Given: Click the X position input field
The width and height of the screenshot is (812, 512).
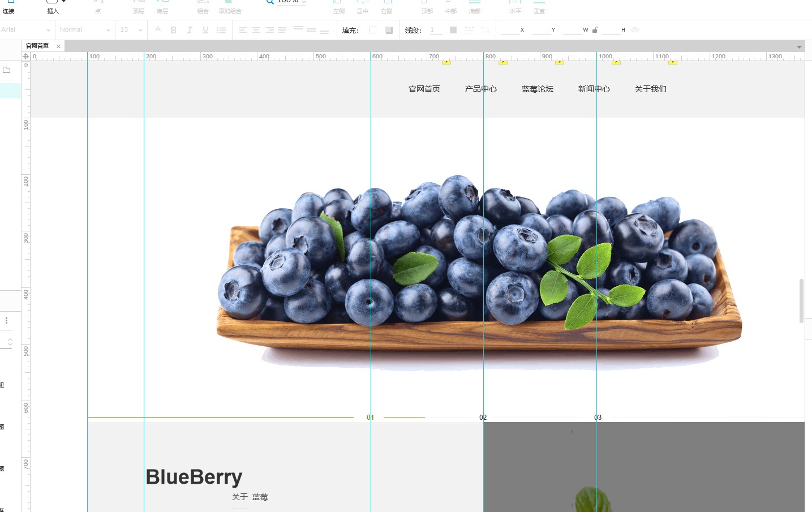Looking at the screenshot, I should click(510, 30).
